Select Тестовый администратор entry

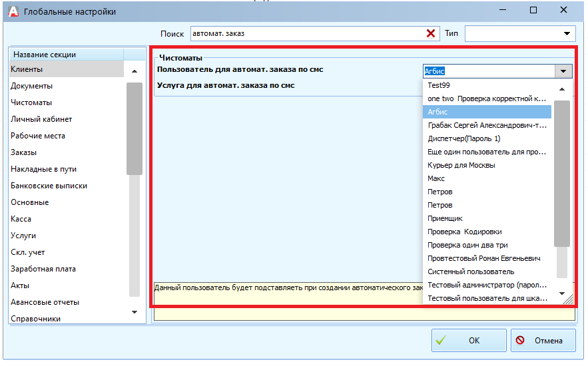coord(487,285)
